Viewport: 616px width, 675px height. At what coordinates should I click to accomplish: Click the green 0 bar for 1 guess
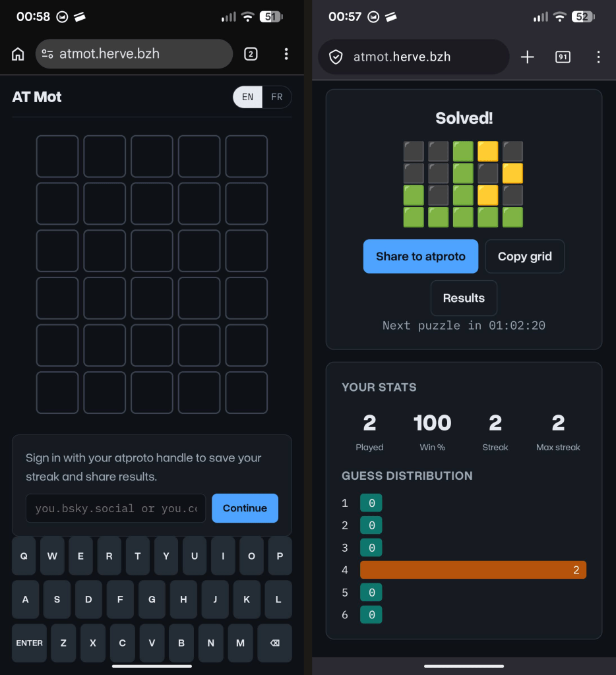coord(371,503)
